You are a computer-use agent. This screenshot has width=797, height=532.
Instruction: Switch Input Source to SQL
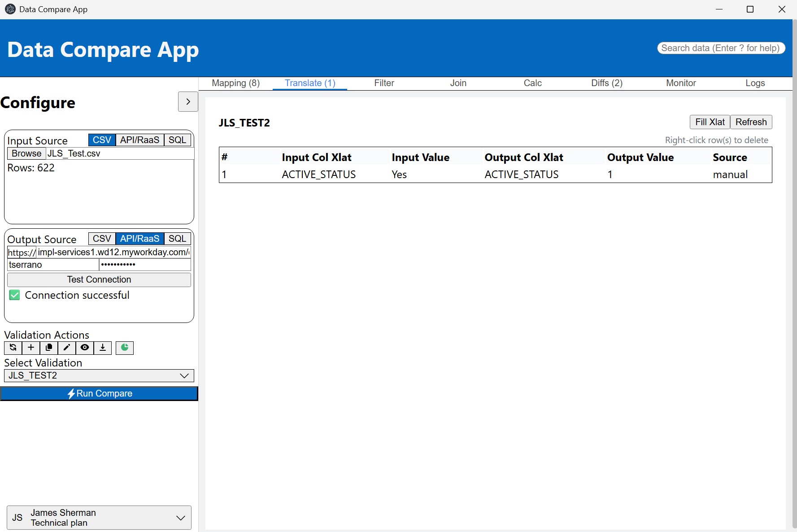[177, 140]
